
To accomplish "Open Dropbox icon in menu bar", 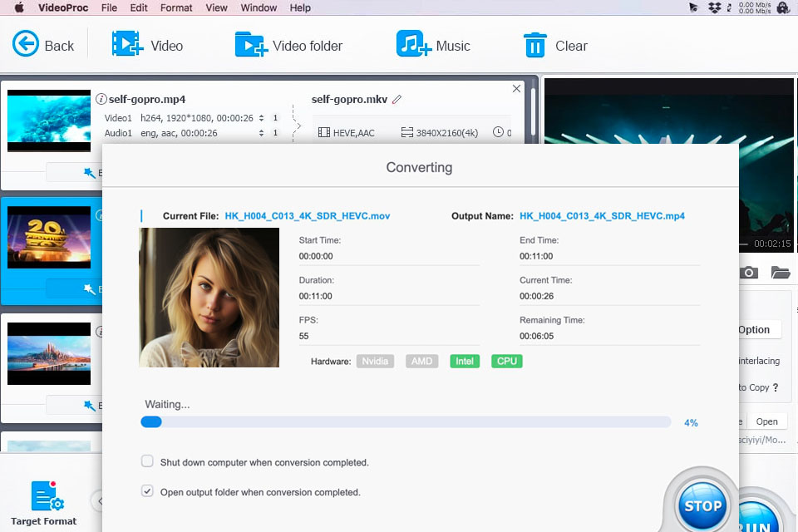I will click(715, 7).
